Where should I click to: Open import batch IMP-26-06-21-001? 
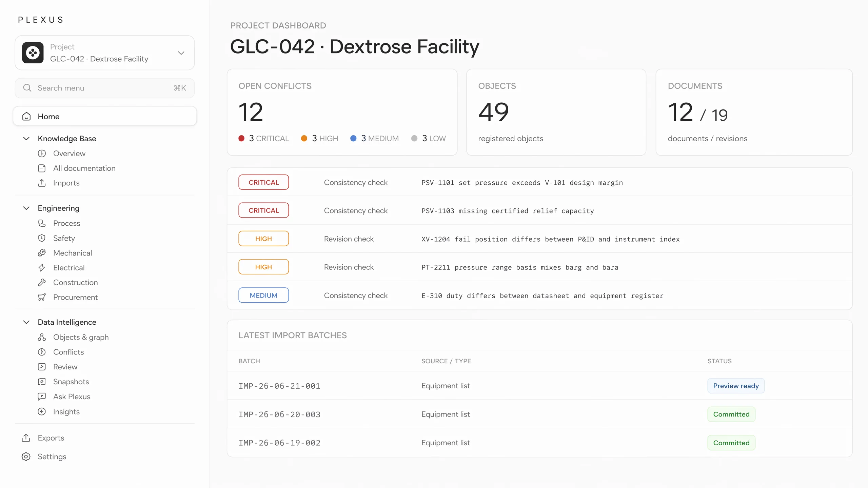click(x=279, y=386)
